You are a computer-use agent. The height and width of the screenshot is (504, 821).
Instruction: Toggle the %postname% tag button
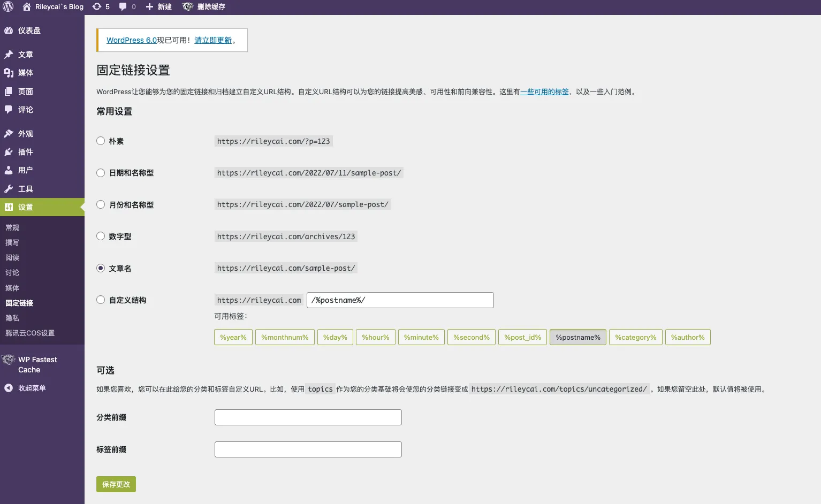click(578, 337)
